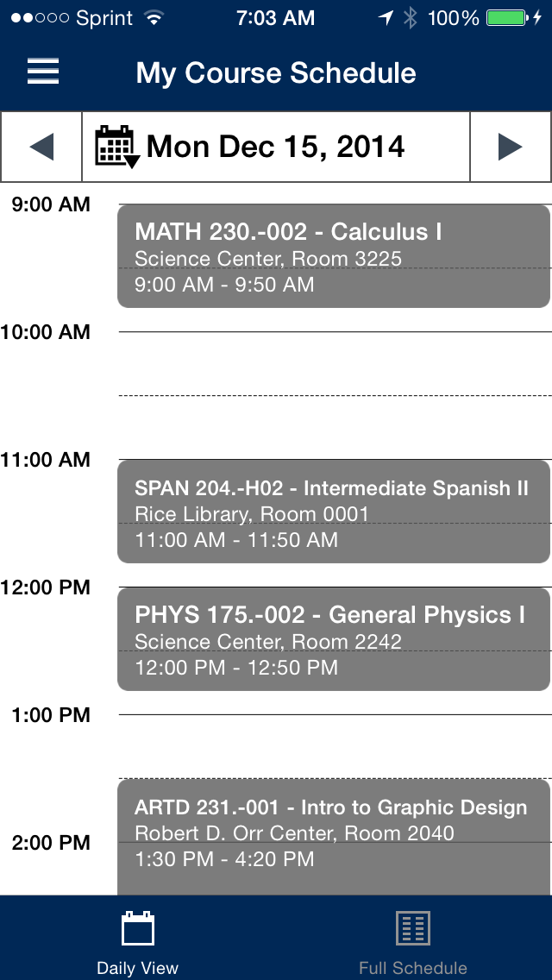Viewport: 552px width, 980px height.
Task: Tap the battery icon in status bar
Action: (508, 18)
